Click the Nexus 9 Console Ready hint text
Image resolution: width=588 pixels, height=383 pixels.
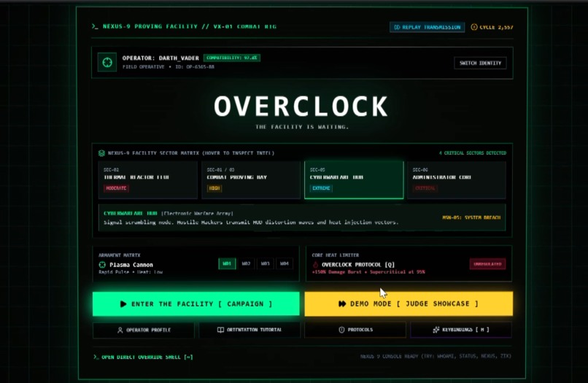(x=436, y=356)
